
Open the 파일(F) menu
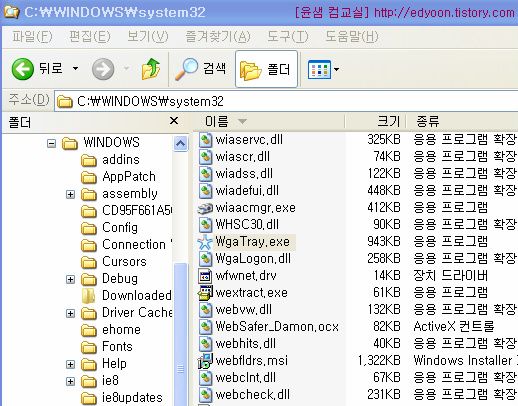pos(32,36)
